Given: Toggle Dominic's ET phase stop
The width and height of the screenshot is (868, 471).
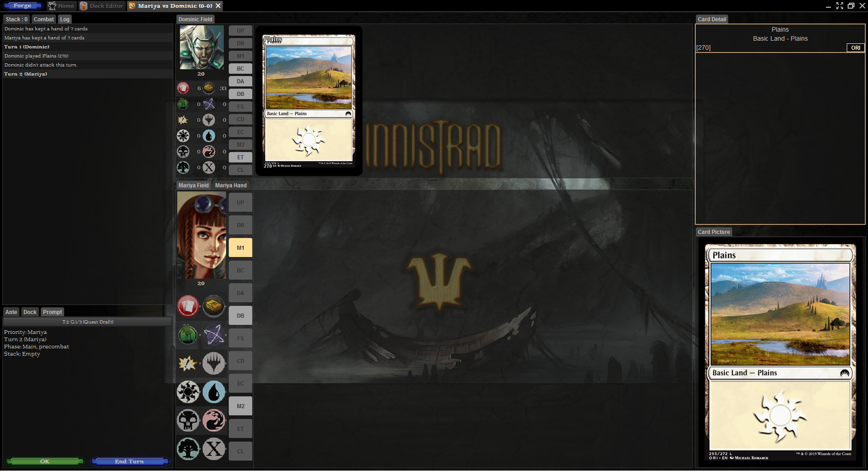Looking at the screenshot, I should [241, 157].
